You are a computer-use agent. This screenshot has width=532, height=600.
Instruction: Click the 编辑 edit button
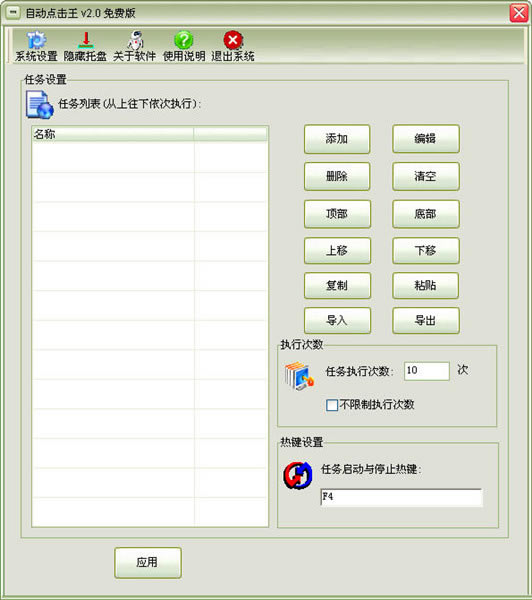(425, 139)
